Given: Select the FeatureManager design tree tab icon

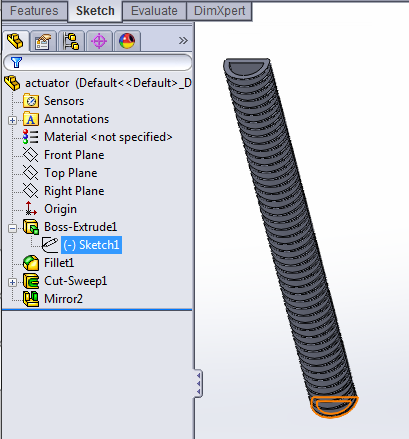Looking at the screenshot, I should tap(15, 41).
